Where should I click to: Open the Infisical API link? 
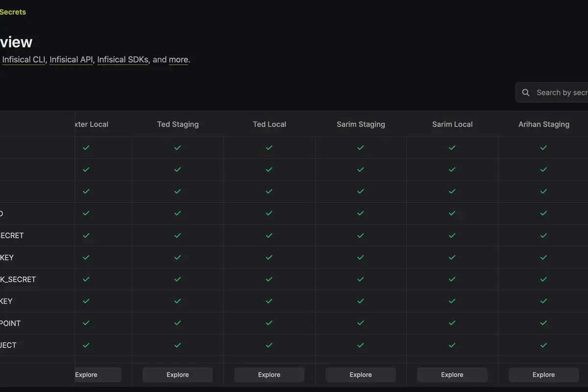point(71,60)
